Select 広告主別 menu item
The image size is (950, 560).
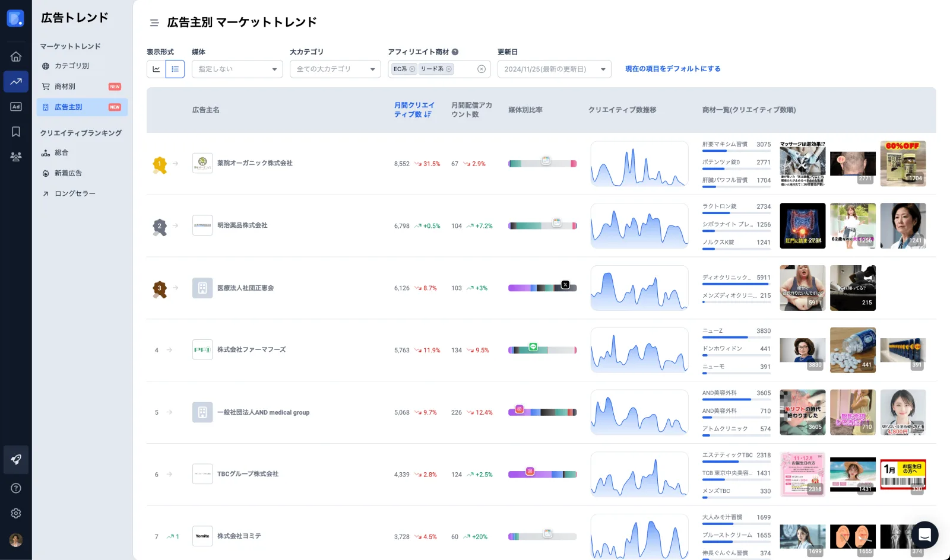click(82, 107)
